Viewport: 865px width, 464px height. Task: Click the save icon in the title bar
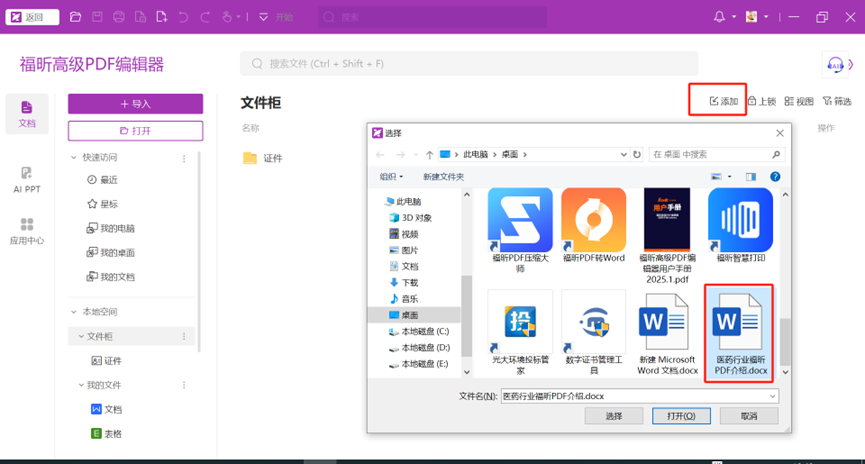(x=97, y=17)
